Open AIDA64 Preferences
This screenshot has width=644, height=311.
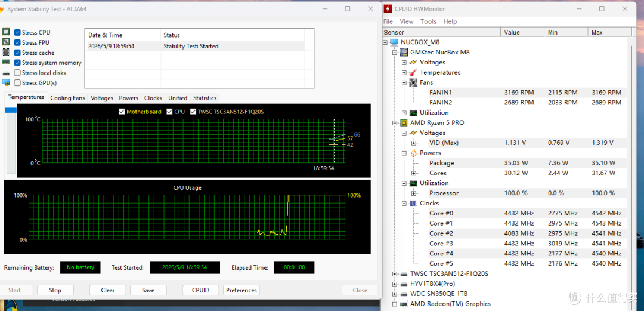(x=241, y=290)
